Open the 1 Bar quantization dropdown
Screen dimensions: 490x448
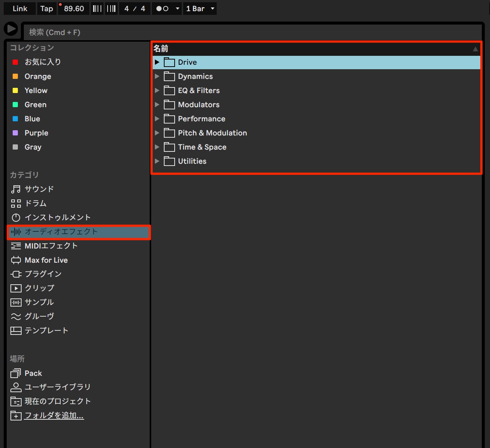pyautogui.click(x=200, y=9)
